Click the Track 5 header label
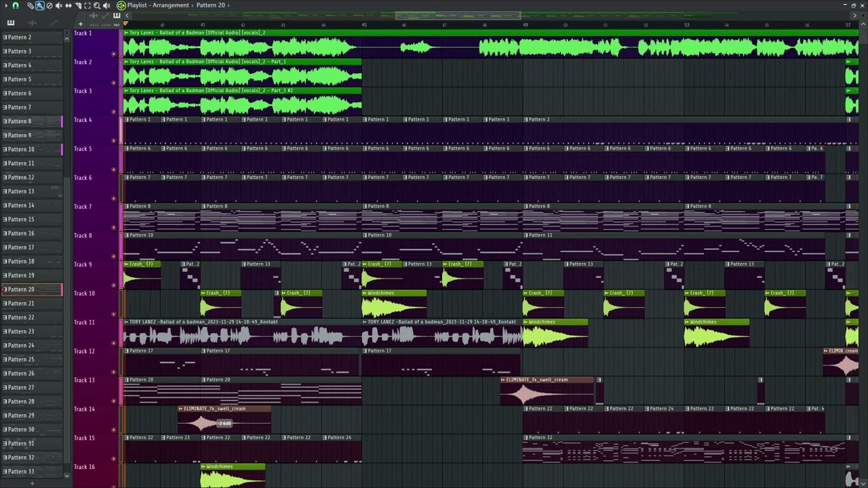The height and width of the screenshot is (488, 868). (x=83, y=149)
